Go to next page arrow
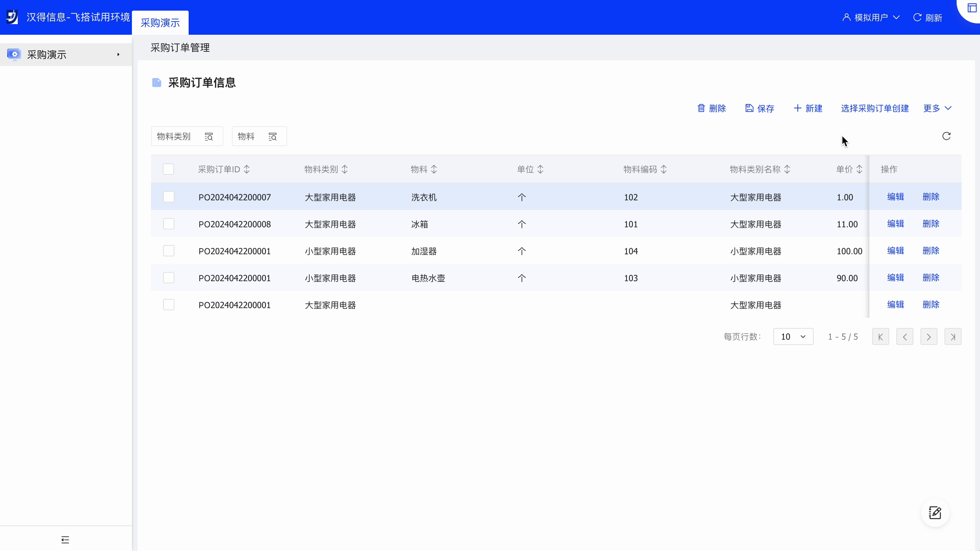 point(928,337)
